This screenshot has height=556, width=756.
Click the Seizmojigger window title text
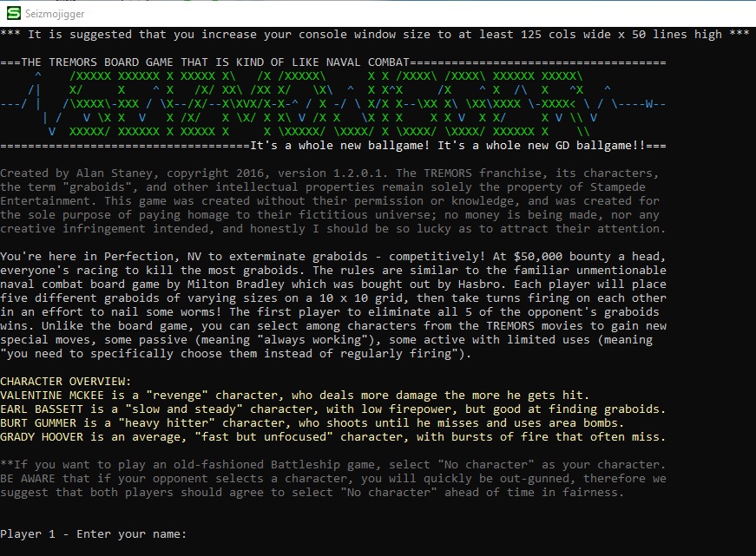tap(55, 14)
